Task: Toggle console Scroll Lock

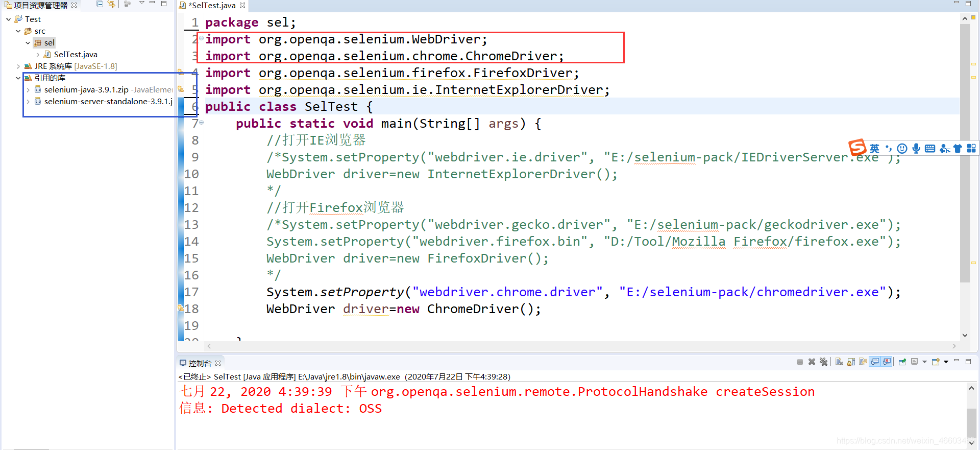Action: point(851,362)
